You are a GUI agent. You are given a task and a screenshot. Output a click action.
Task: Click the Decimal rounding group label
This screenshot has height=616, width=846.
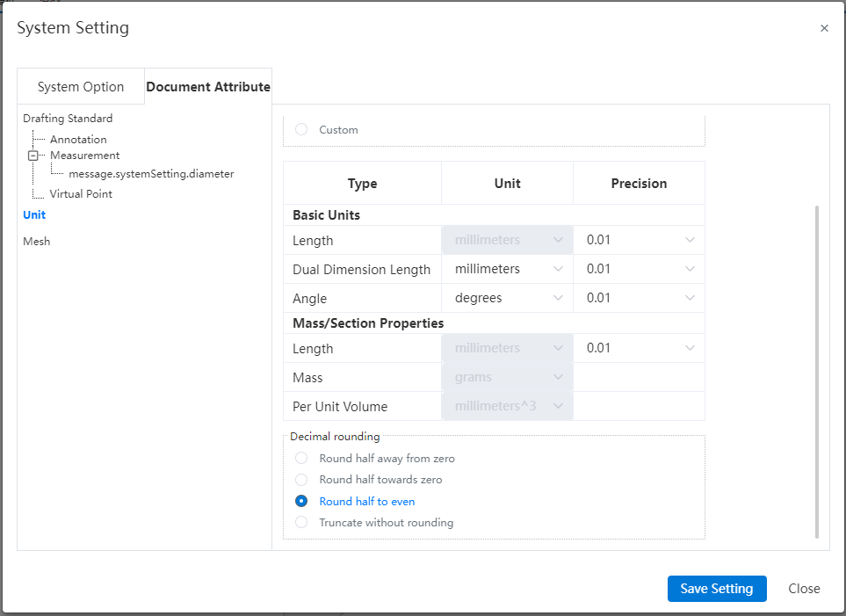[x=335, y=436]
